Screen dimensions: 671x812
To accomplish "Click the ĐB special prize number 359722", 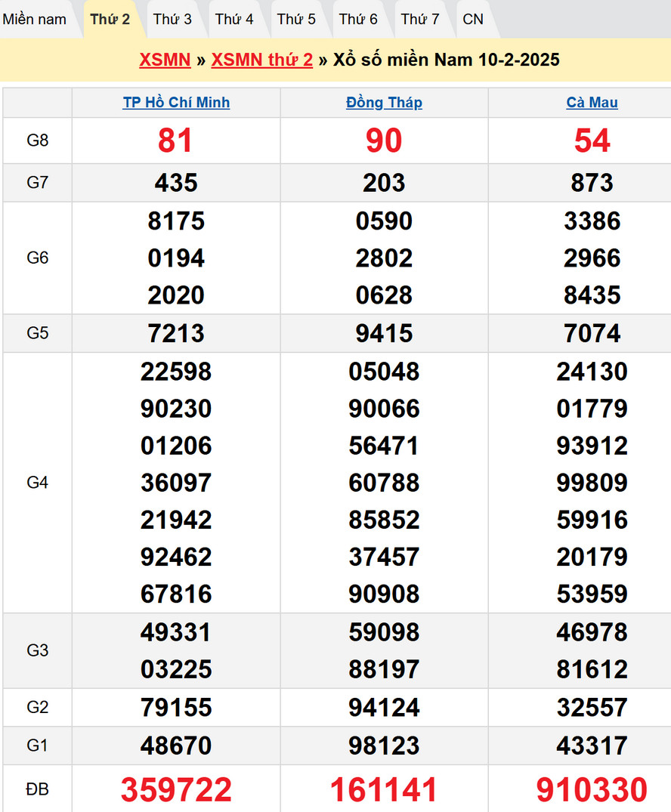I will click(x=176, y=790).
